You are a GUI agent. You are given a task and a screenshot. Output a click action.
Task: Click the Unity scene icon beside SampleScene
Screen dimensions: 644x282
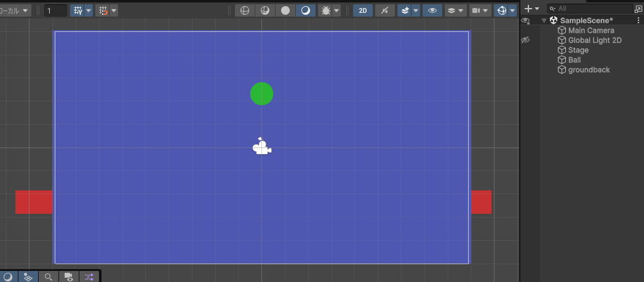(x=553, y=20)
